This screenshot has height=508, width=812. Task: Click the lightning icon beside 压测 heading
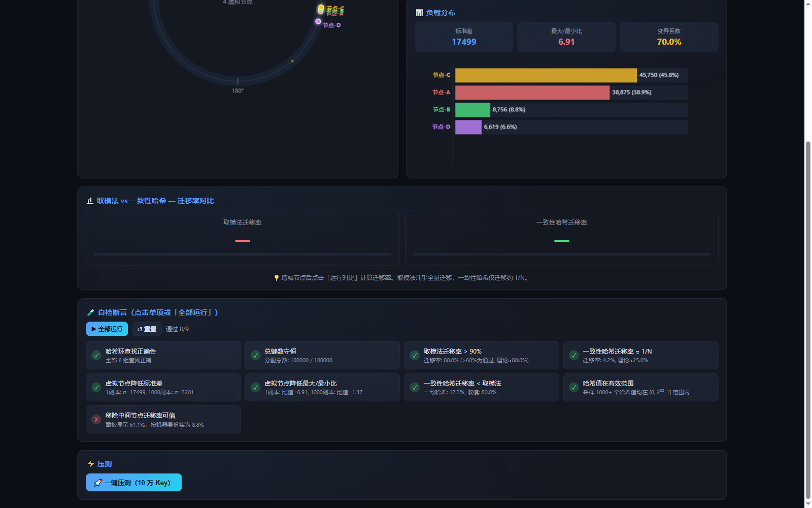click(x=91, y=464)
